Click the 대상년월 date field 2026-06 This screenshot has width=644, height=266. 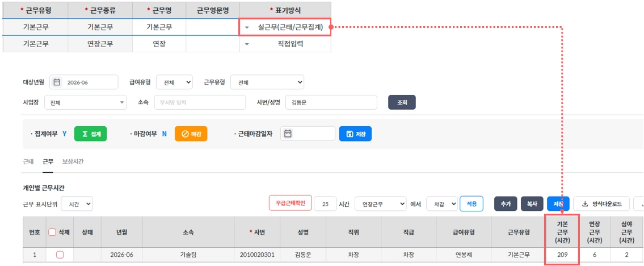pyautogui.click(x=84, y=82)
